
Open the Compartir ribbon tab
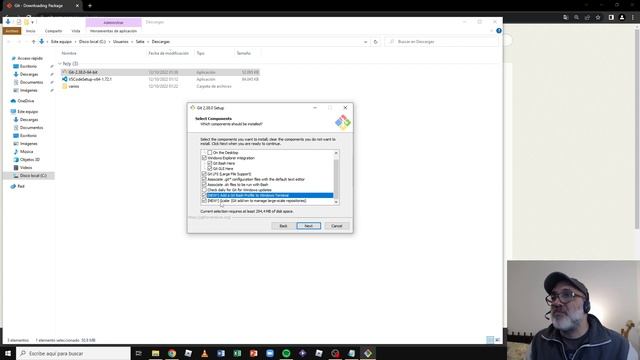tap(53, 31)
